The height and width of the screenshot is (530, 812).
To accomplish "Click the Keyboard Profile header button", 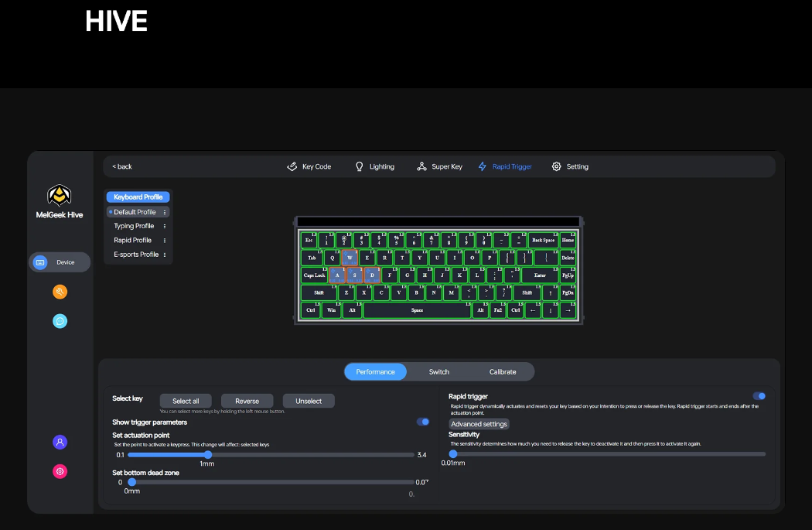I will pos(138,197).
